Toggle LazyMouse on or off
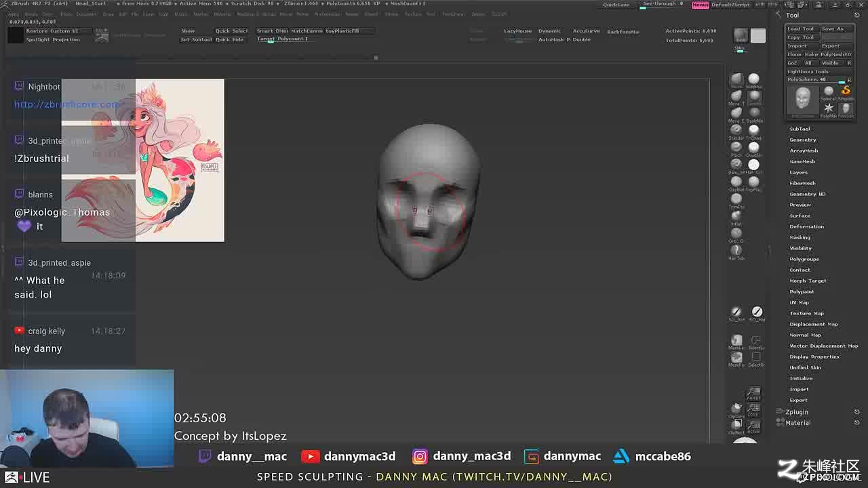 [518, 31]
